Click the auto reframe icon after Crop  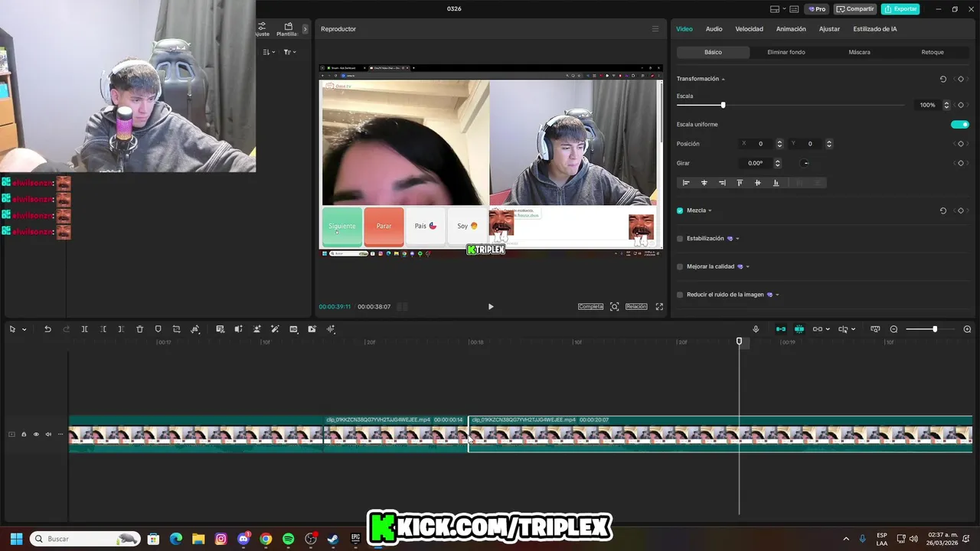pos(195,329)
